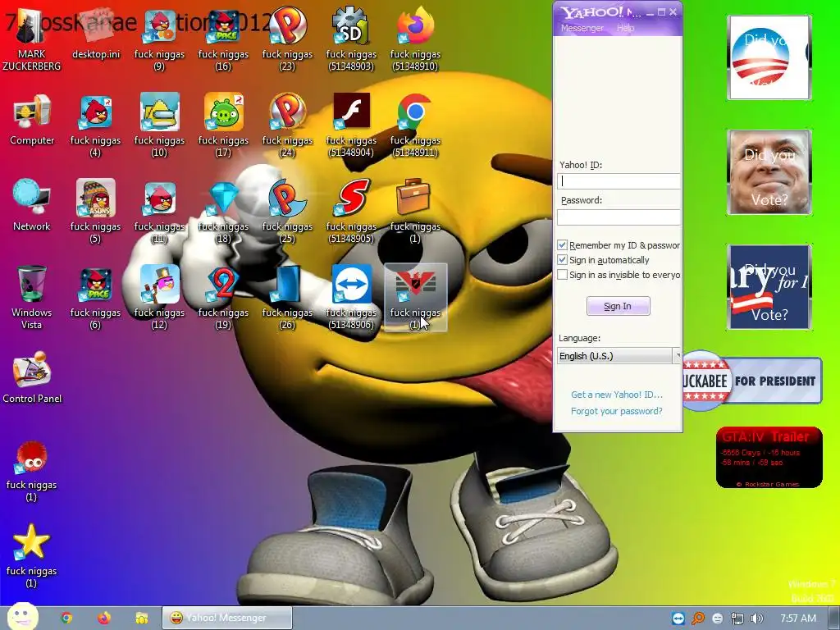Click the Sign In button

click(x=619, y=306)
